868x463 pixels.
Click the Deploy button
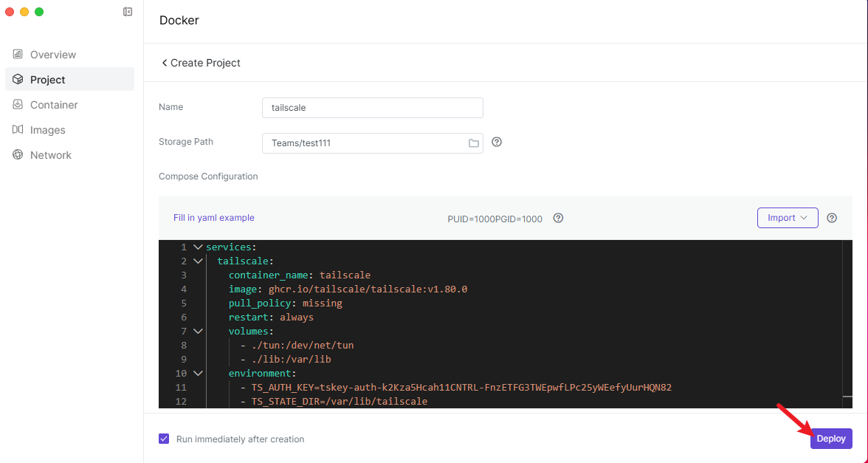830,439
